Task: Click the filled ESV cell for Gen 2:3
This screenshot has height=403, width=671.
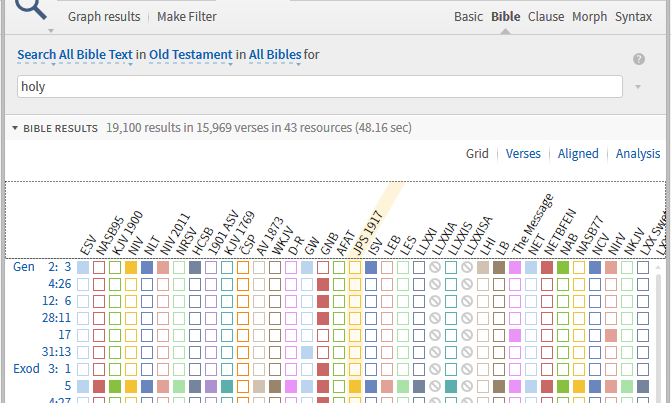Action: click(83, 267)
